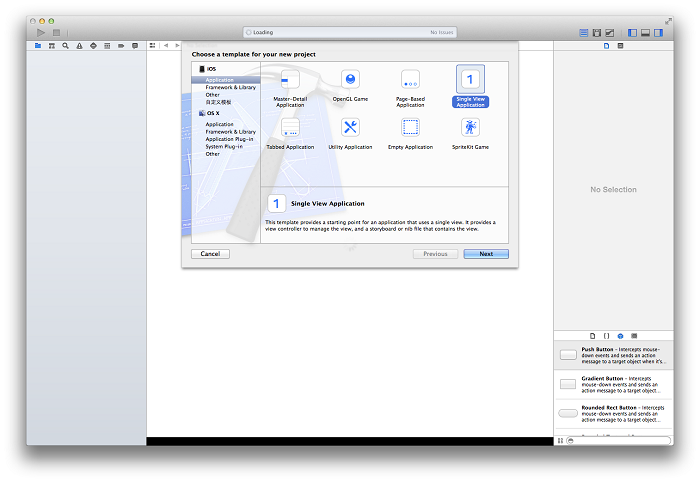The height and width of the screenshot is (482, 700).
Task: Select the Standard editor icon
Action: click(583, 33)
